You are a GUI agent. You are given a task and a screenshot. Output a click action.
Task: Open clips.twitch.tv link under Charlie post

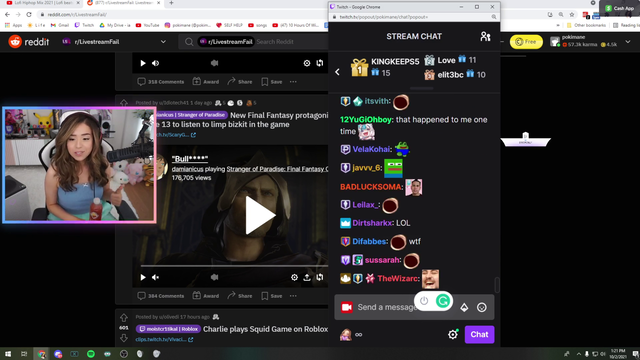click(x=164, y=340)
